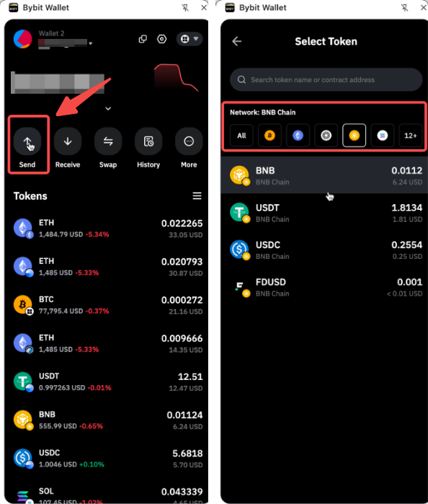Select the All networks tab
Image resolution: width=428 pixels, height=504 pixels.
click(241, 136)
